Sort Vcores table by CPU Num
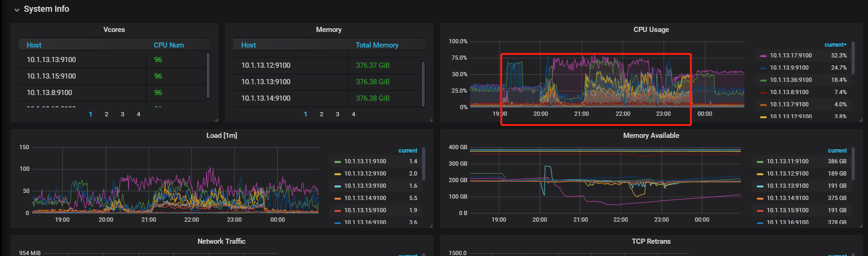 coord(168,45)
